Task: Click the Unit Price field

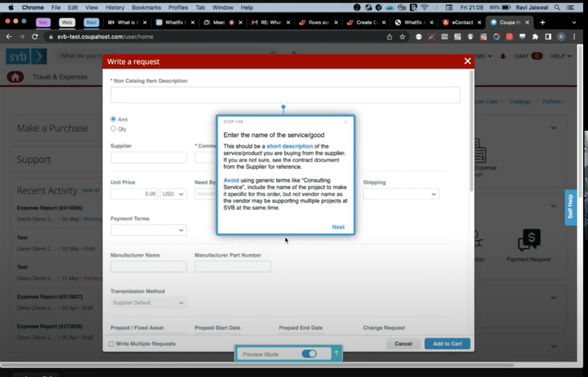Action: click(x=134, y=194)
